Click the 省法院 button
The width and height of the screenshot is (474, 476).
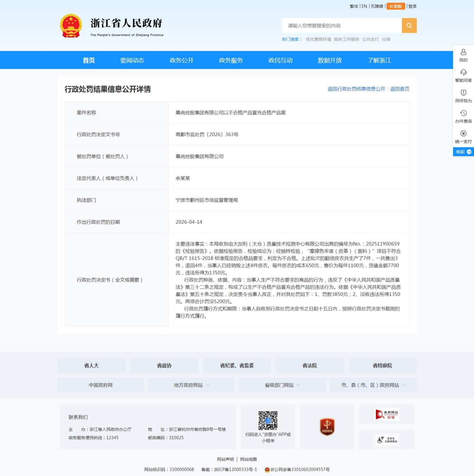tap(310, 366)
